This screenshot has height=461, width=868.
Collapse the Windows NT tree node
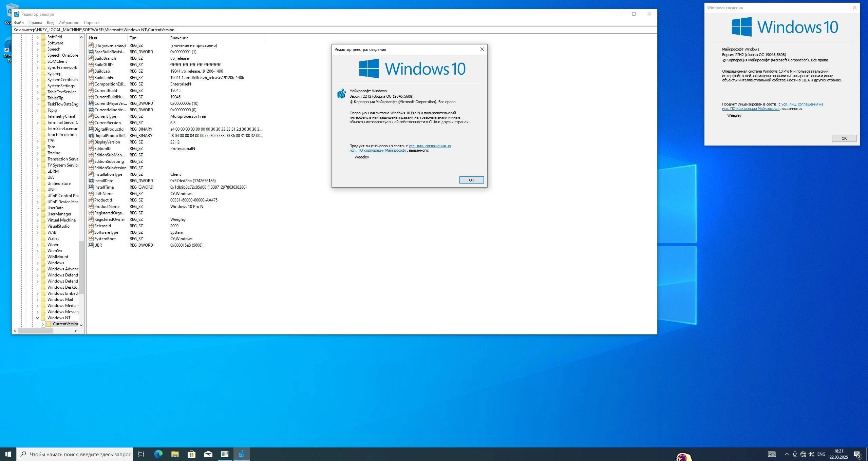pyautogui.click(x=38, y=318)
